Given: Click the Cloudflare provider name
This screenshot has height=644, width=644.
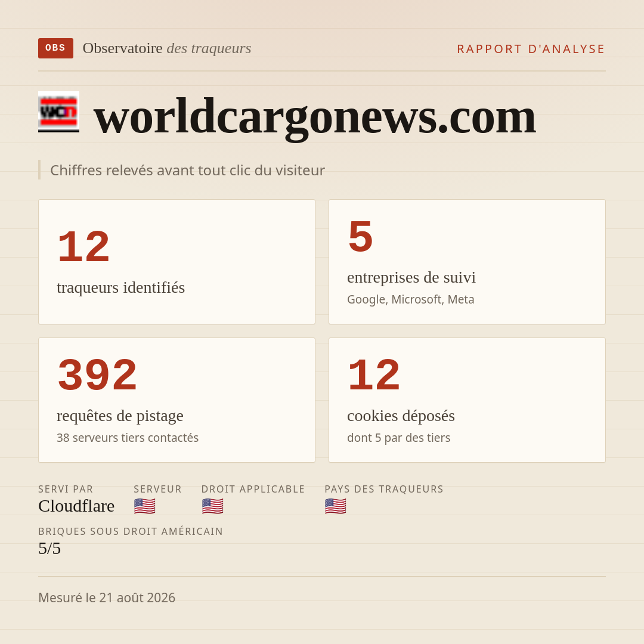Looking at the screenshot, I should [x=76, y=506].
